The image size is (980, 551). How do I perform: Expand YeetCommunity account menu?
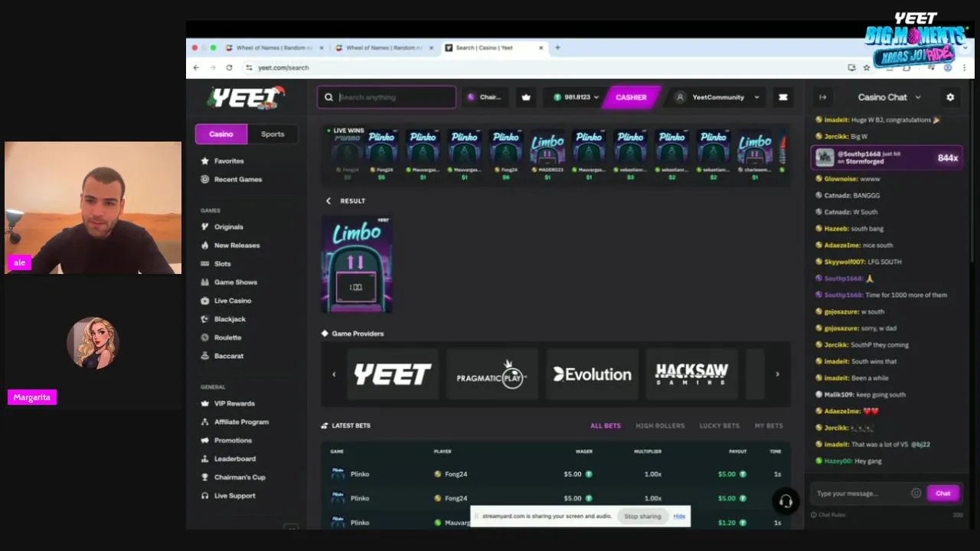(717, 97)
